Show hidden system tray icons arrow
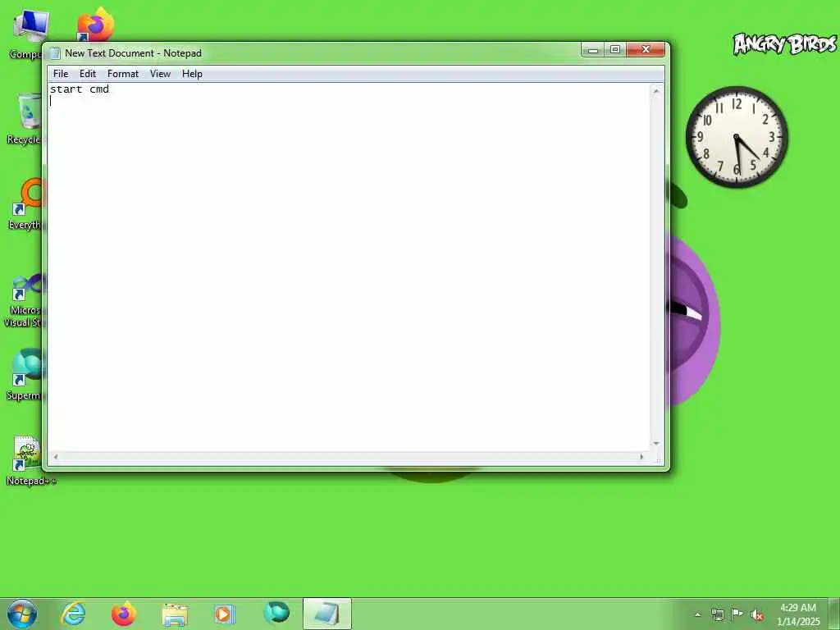This screenshot has width=840, height=630. point(697,614)
